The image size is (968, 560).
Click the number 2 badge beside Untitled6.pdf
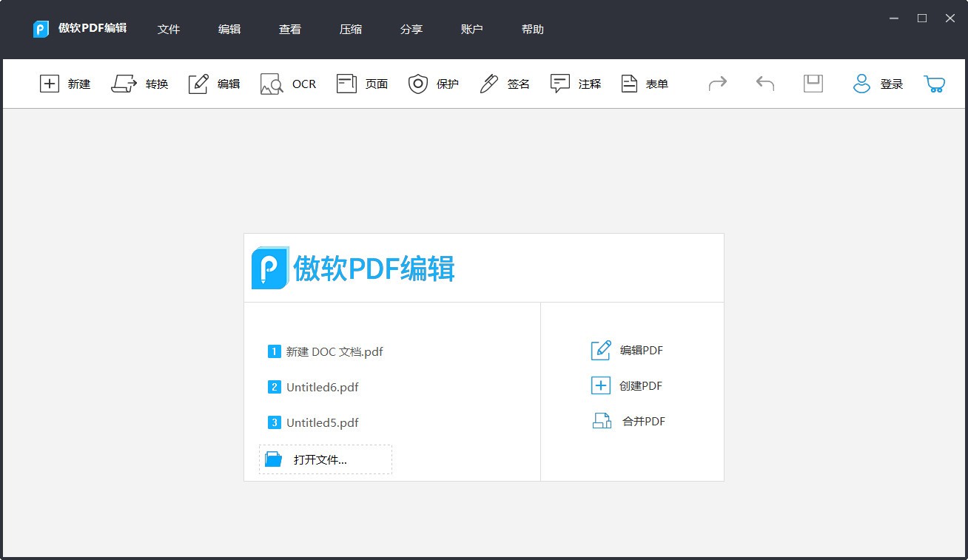(x=275, y=387)
